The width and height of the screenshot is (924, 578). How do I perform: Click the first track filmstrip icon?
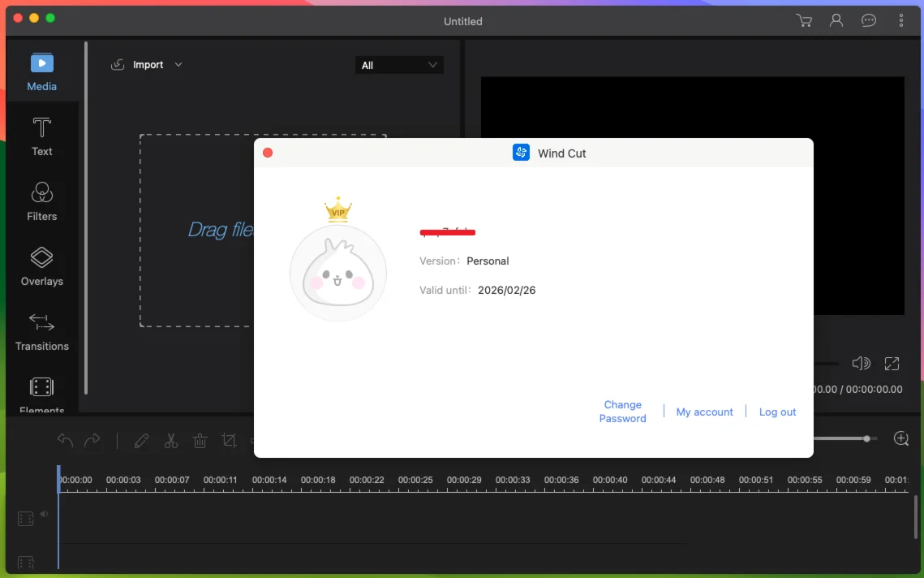25,519
